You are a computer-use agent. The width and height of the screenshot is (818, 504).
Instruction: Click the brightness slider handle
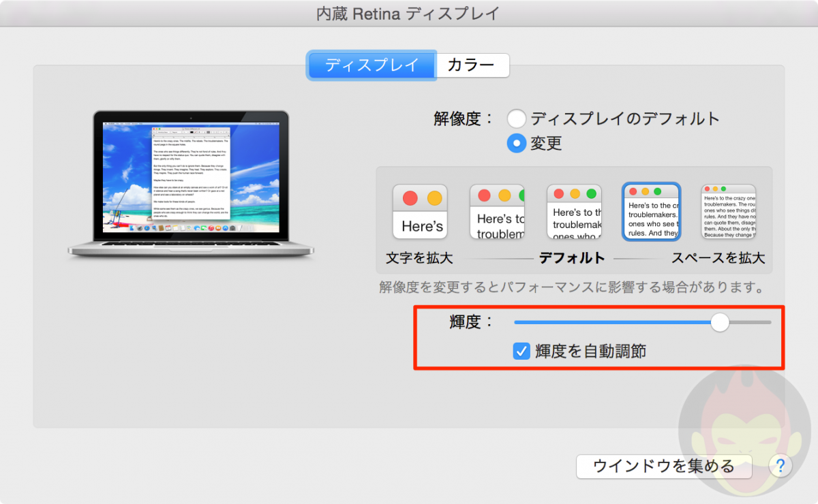point(720,322)
